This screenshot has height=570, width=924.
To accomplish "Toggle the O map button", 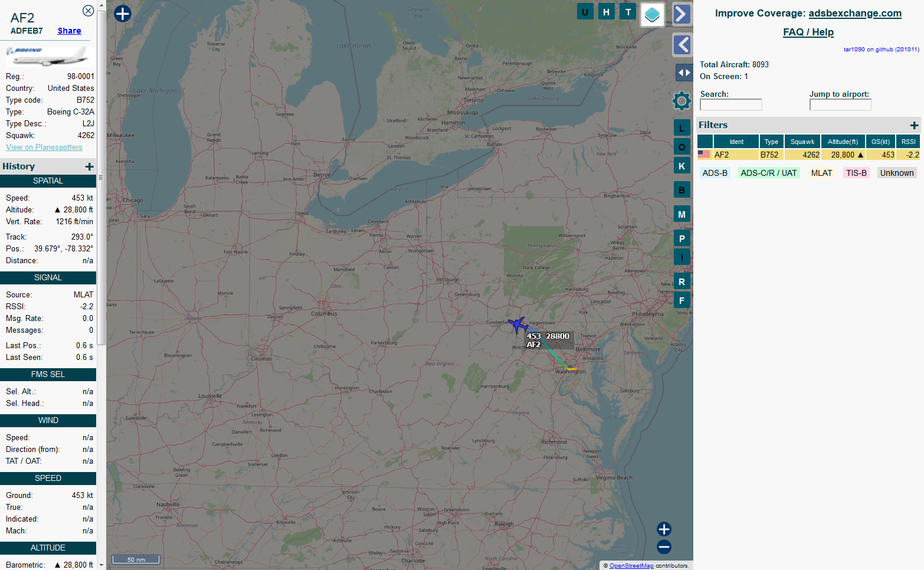I will pyautogui.click(x=681, y=147).
